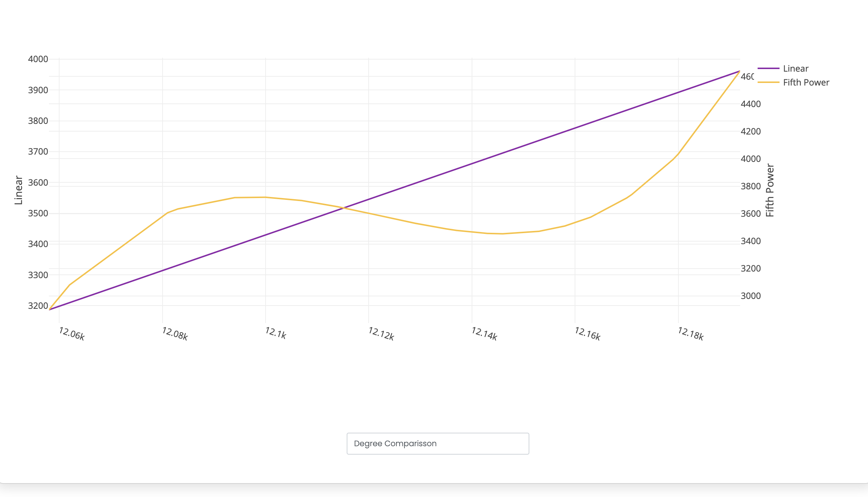Click the 3800 label on the right axis
The image size is (868, 497).
(x=751, y=186)
